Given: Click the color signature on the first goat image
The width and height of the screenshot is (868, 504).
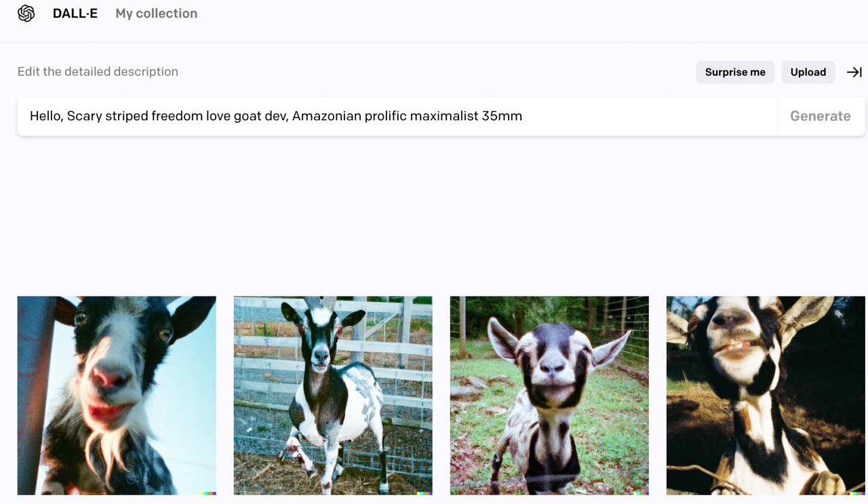Looking at the screenshot, I should click(209, 493).
